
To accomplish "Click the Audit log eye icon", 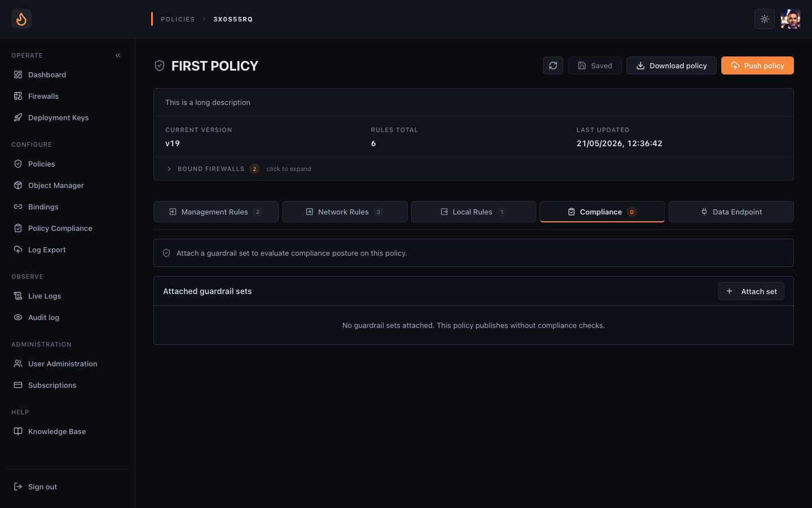I will [18, 317].
